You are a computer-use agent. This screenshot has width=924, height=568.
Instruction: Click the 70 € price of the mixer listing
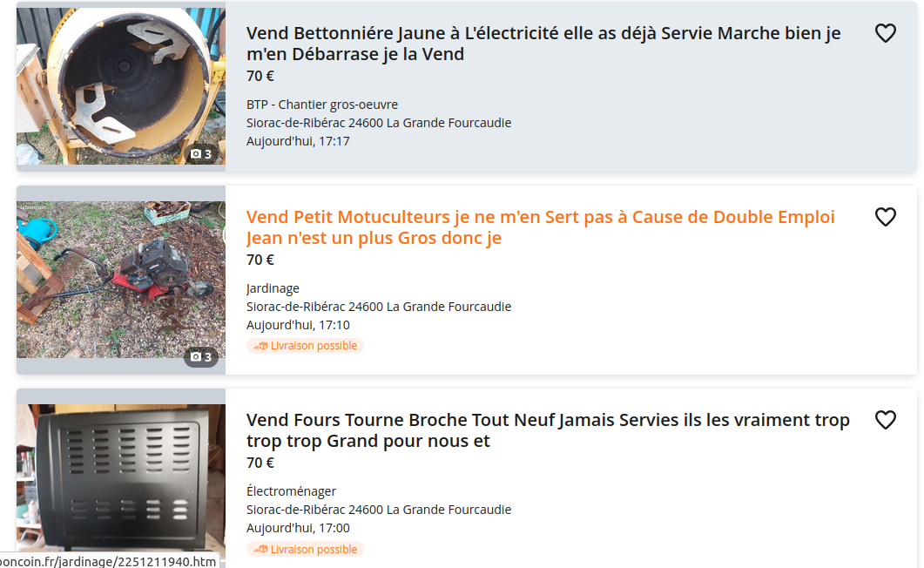click(260, 76)
